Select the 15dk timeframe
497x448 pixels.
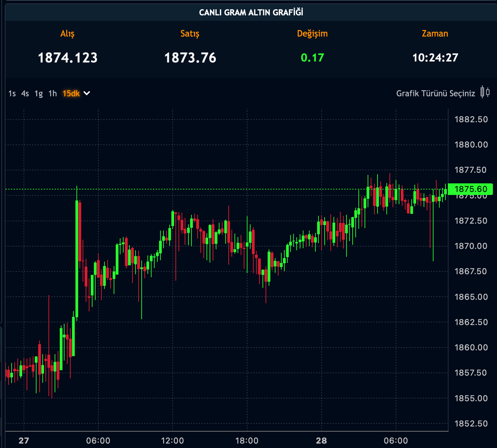coord(71,94)
